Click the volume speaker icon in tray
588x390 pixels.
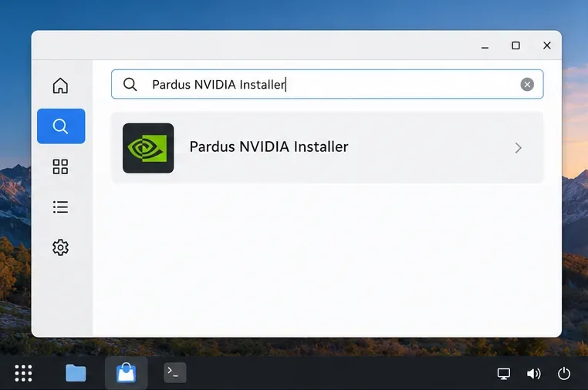click(534, 374)
